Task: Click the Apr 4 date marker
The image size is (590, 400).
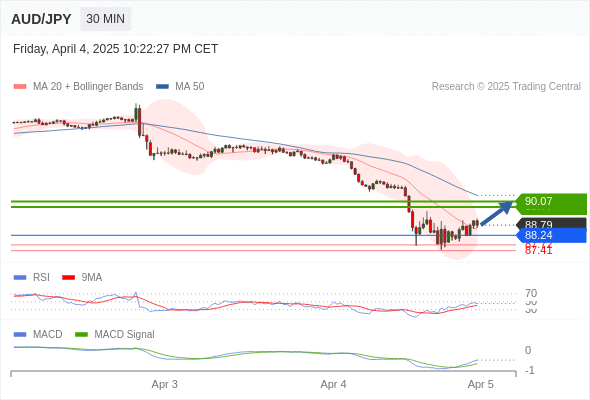Action: coord(333,385)
